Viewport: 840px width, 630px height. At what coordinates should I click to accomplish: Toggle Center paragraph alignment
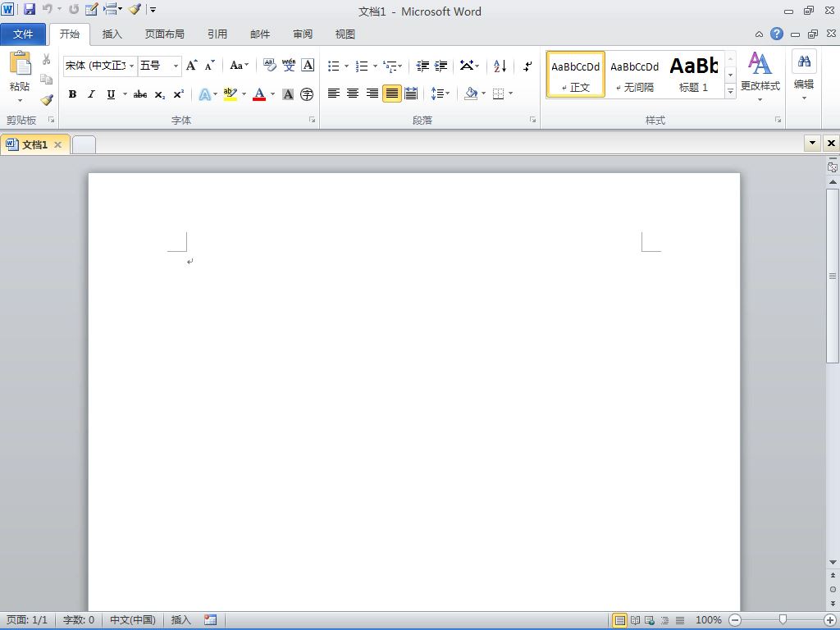353,94
